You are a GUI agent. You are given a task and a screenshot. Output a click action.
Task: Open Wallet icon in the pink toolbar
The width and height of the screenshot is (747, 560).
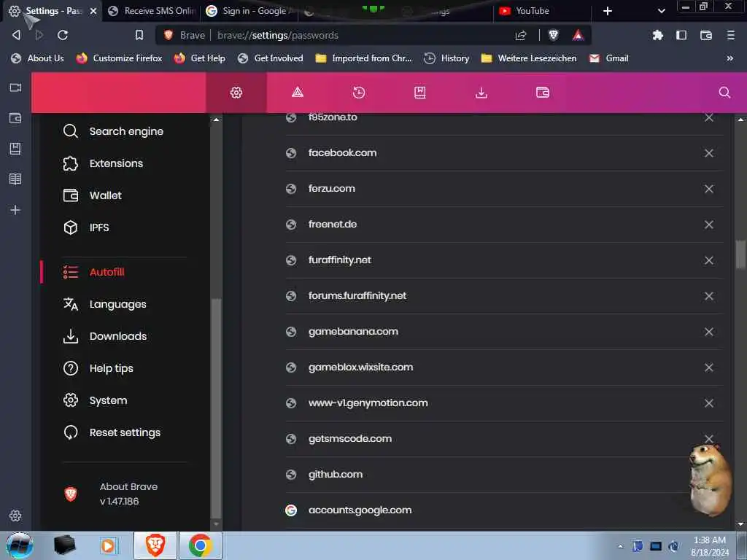click(543, 93)
